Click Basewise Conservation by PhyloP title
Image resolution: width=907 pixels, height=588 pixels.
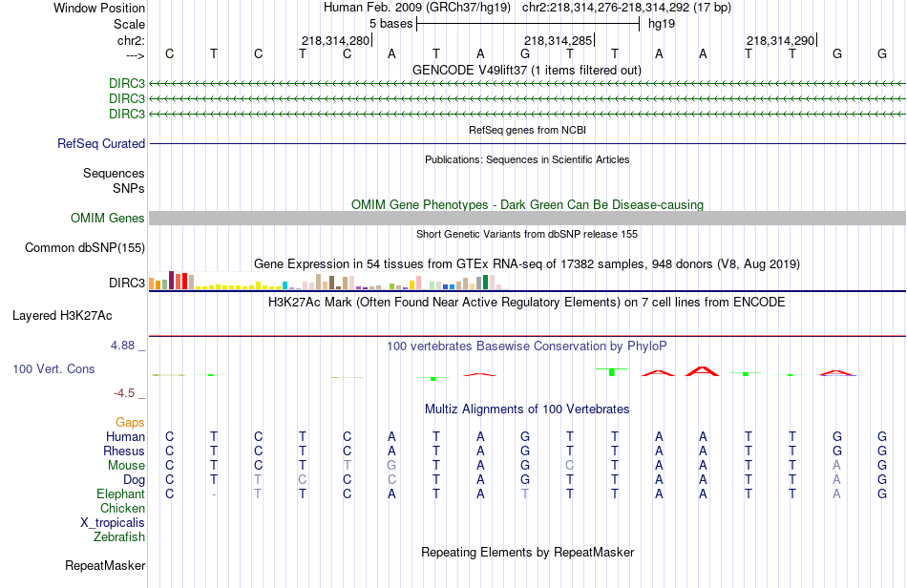point(527,346)
